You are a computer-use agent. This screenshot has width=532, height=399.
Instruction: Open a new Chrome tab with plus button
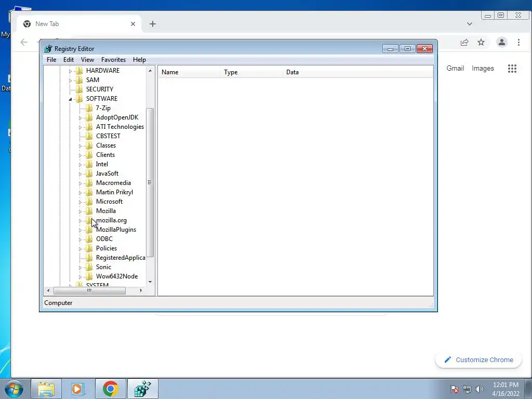(x=153, y=24)
